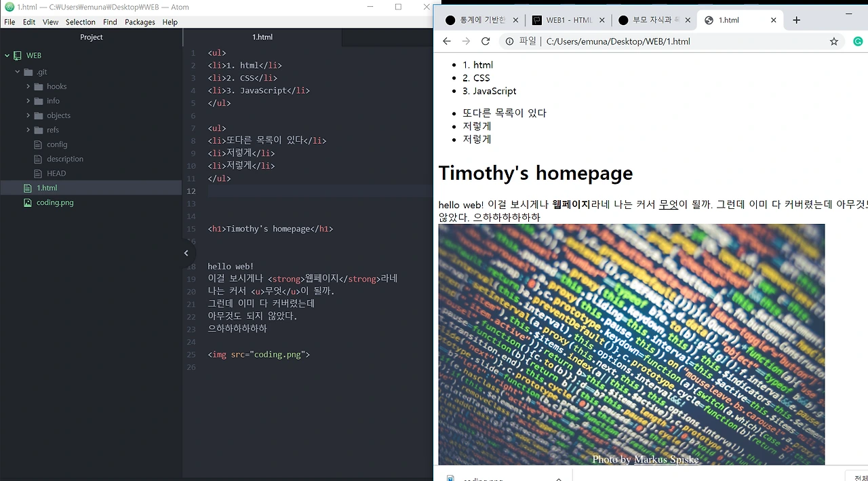Click the 'hello web!' line in Atom editor
868x481 pixels.
(231, 267)
